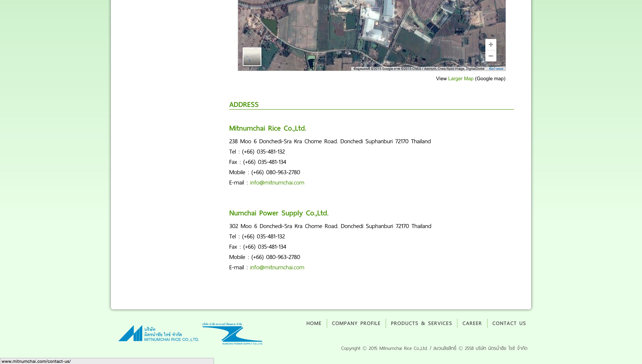Image resolution: width=642 pixels, height=364 pixels.
Task: Click the status bar URL text
Action: pos(36,361)
